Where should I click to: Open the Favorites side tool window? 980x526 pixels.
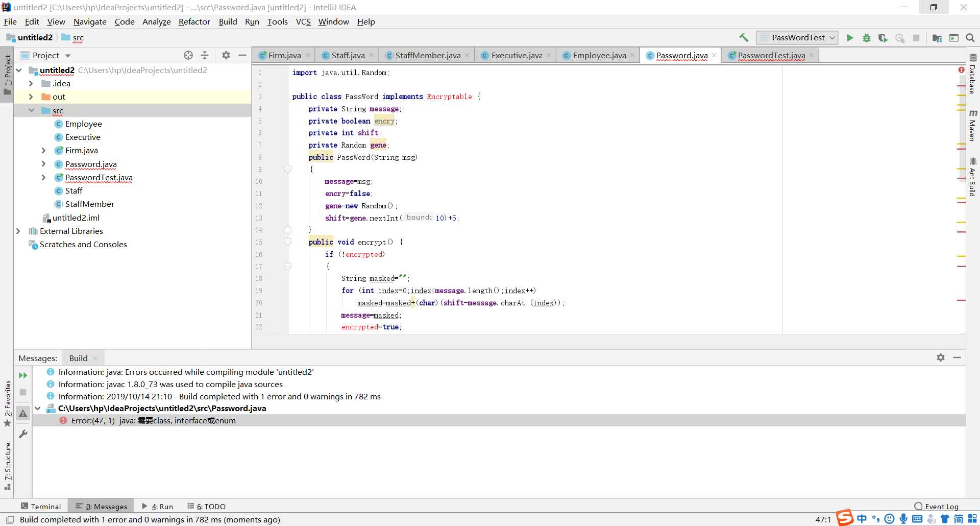click(7, 403)
